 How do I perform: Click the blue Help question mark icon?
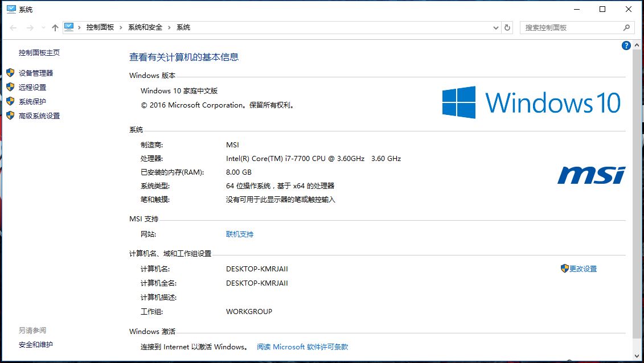coord(626,46)
